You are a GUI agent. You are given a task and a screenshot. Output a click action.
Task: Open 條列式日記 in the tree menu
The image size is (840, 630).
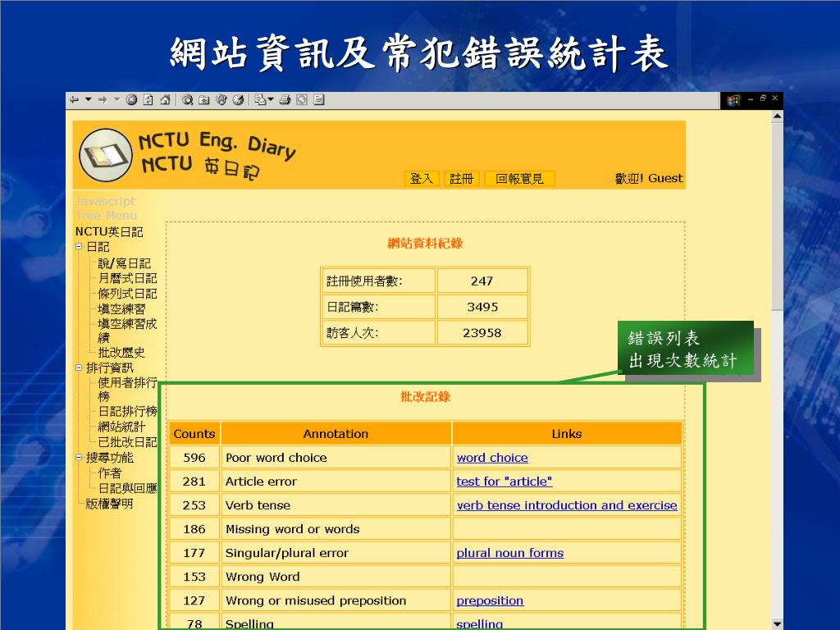coord(127,294)
